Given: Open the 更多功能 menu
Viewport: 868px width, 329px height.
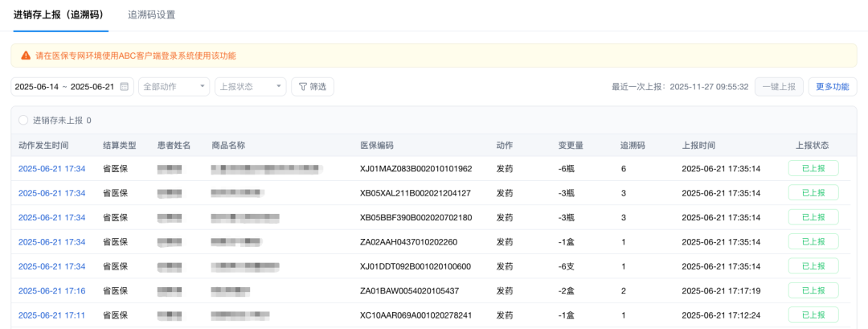Looking at the screenshot, I should tap(832, 87).
